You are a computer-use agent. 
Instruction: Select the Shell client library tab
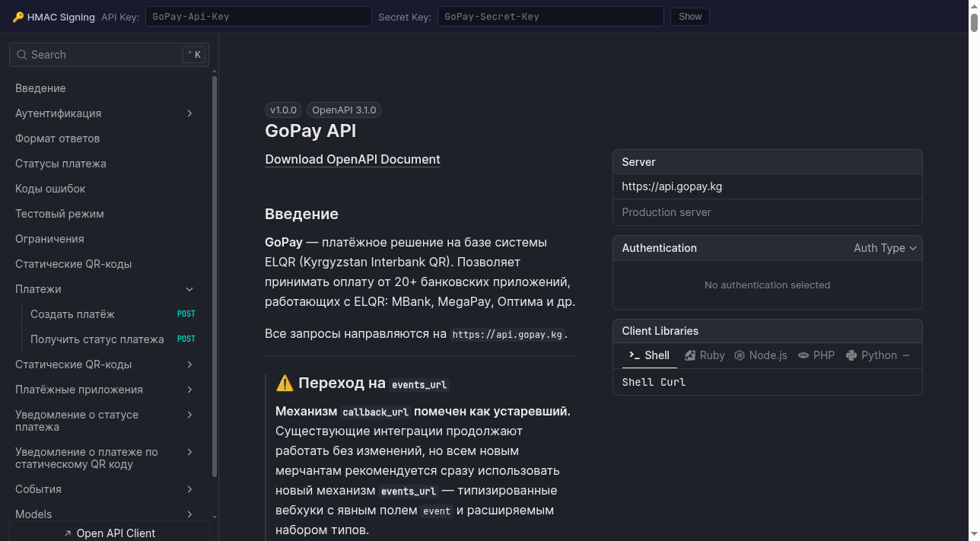649,355
